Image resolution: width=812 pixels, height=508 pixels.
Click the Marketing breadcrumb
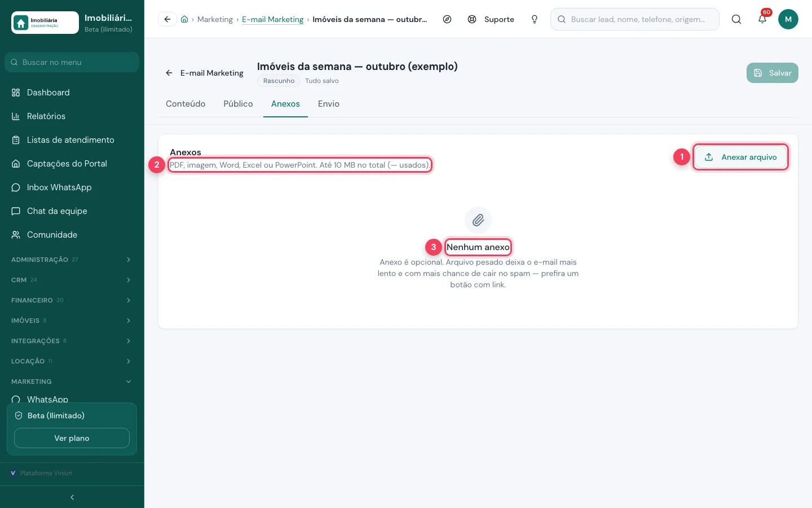point(215,19)
